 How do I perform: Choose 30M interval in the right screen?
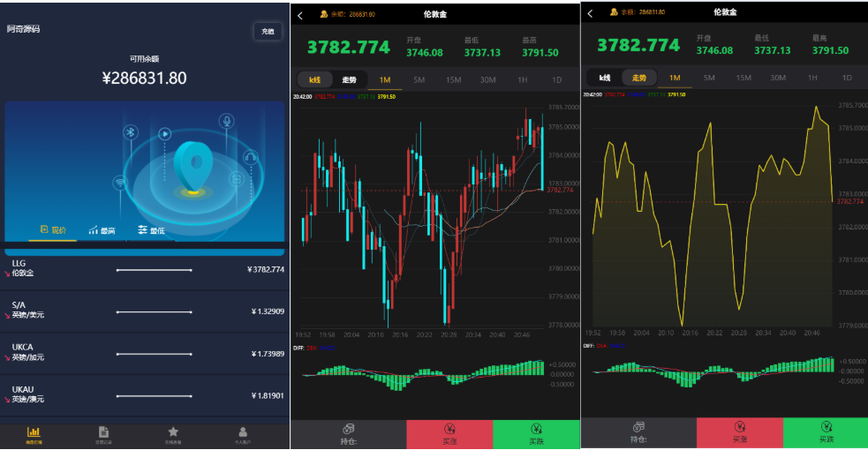point(778,78)
